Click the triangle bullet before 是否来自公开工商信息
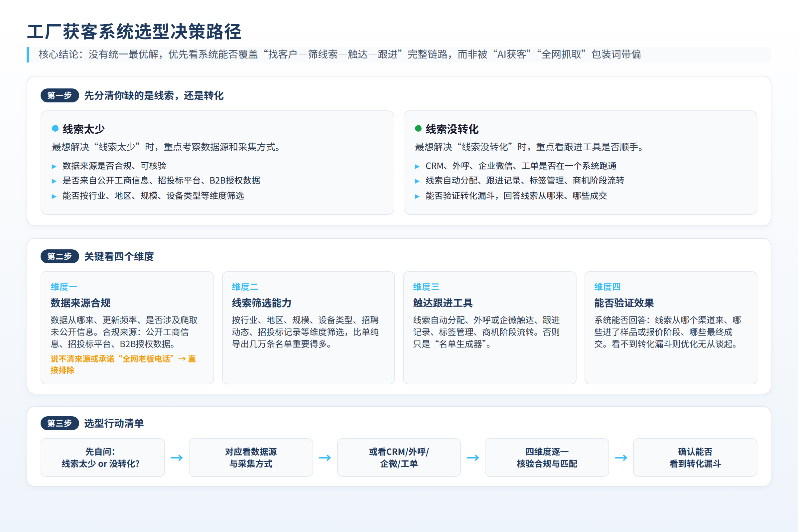Image resolution: width=798 pixels, height=532 pixels. (x=54, y=181)
